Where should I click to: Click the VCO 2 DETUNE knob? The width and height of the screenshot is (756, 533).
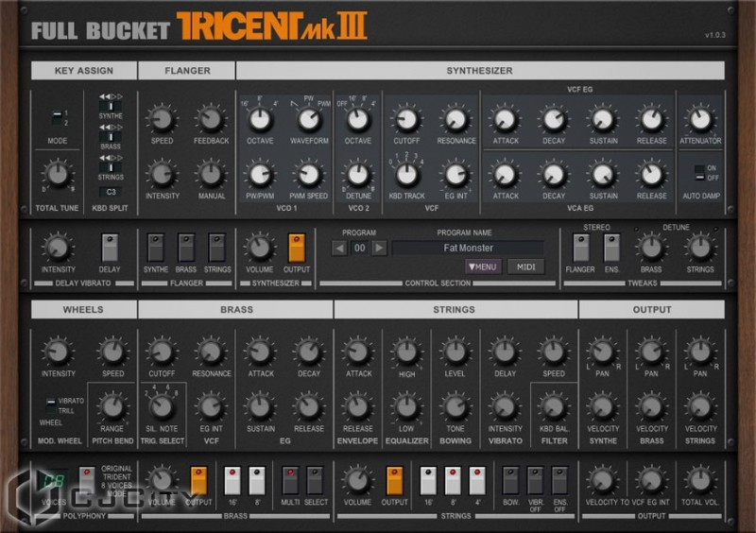[358, 175]
